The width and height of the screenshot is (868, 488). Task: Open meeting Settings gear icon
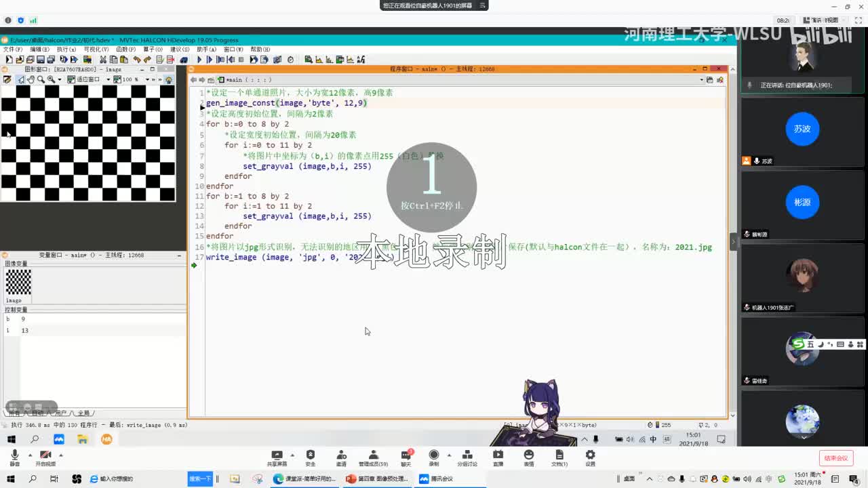click(x=590, y=457)
